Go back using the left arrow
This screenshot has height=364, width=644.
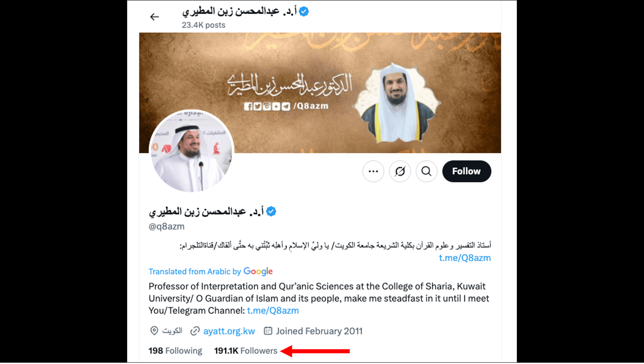pos(154,17)
